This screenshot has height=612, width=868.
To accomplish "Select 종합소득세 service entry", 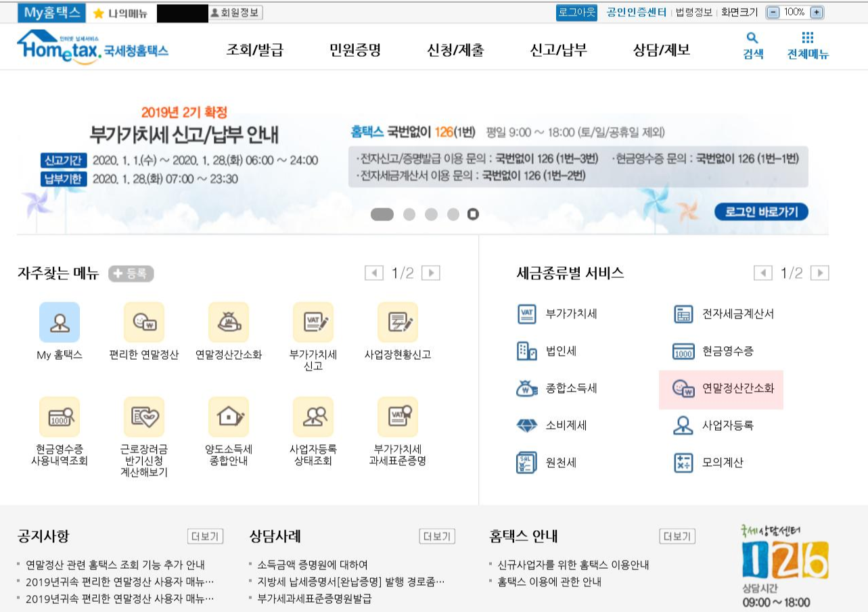I will [557, 388].
